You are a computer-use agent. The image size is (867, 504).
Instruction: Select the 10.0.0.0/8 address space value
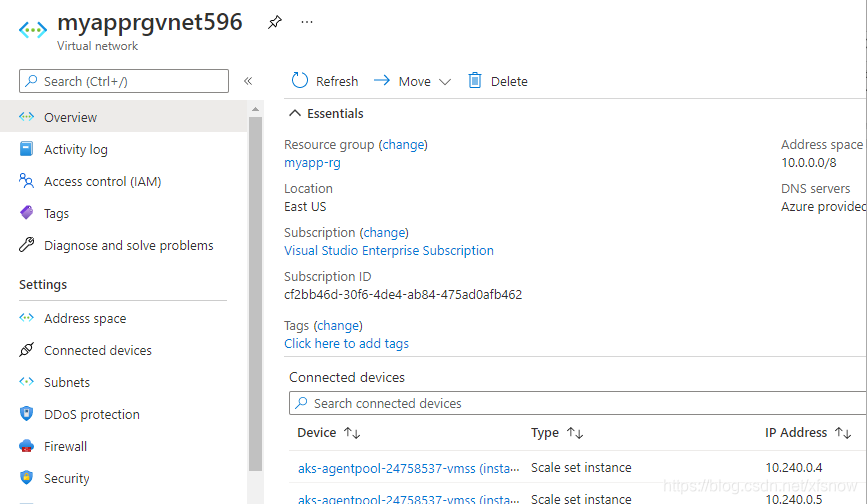tap(808, 163)
